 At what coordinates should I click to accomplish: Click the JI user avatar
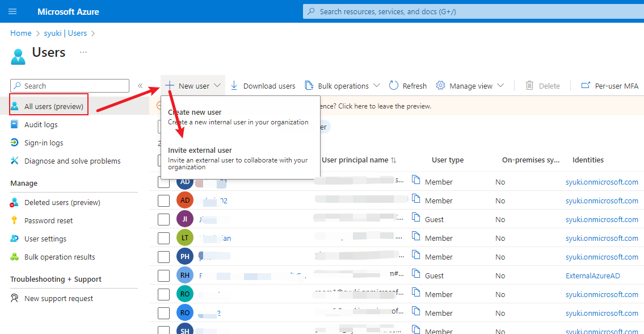[185, 219]
